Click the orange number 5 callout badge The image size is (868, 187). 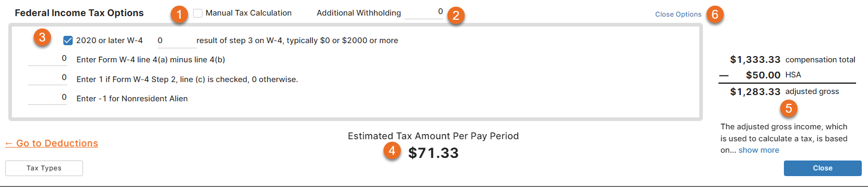pos(789,109)
